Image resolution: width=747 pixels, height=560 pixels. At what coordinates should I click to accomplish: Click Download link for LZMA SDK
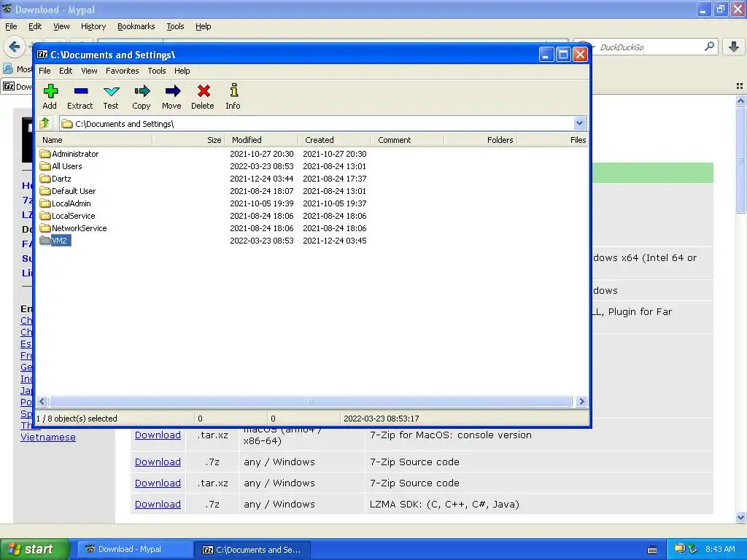[158, 504]
